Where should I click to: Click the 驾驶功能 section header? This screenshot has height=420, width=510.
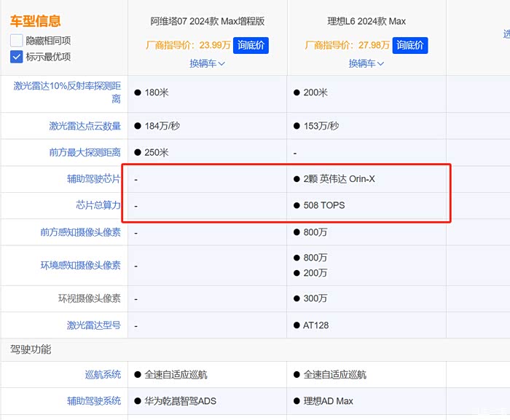click(30, 349)
